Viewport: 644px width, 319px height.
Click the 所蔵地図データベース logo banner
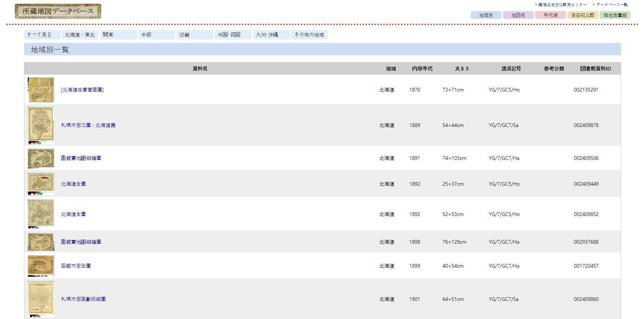pyautogui.click(x=58, y=11)
